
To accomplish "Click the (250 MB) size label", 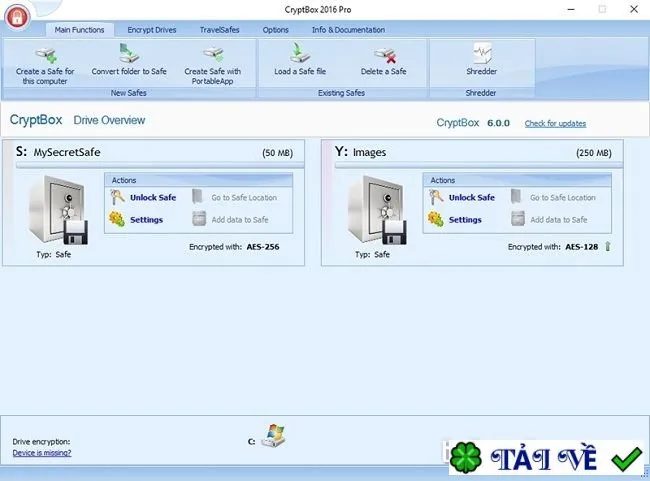I will tap(594, 153).
